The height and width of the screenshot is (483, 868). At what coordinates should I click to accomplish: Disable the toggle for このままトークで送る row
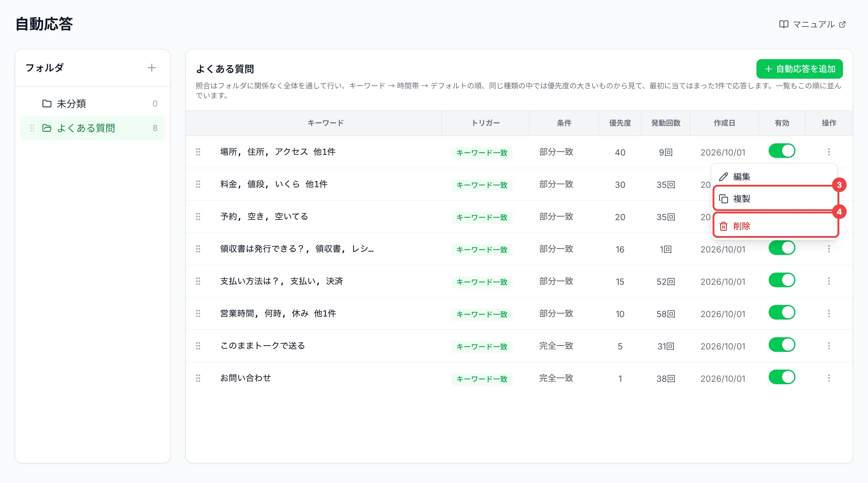(782, 345)
